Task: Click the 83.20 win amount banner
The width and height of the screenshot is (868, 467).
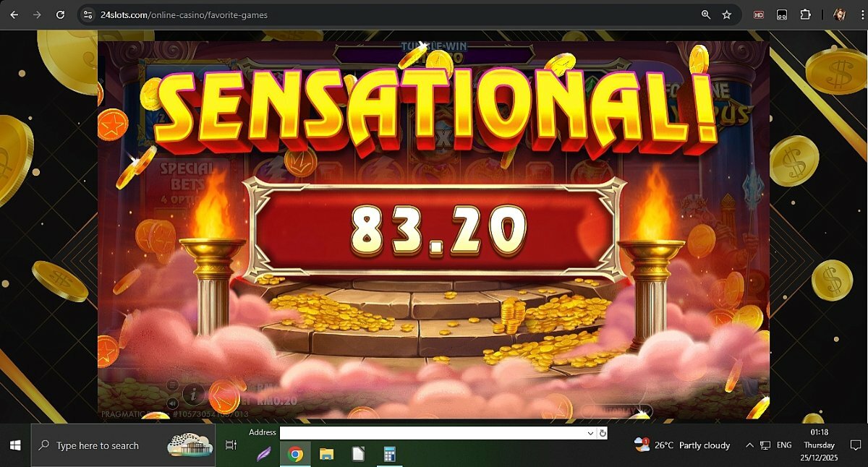Action: tap(434, 229)
